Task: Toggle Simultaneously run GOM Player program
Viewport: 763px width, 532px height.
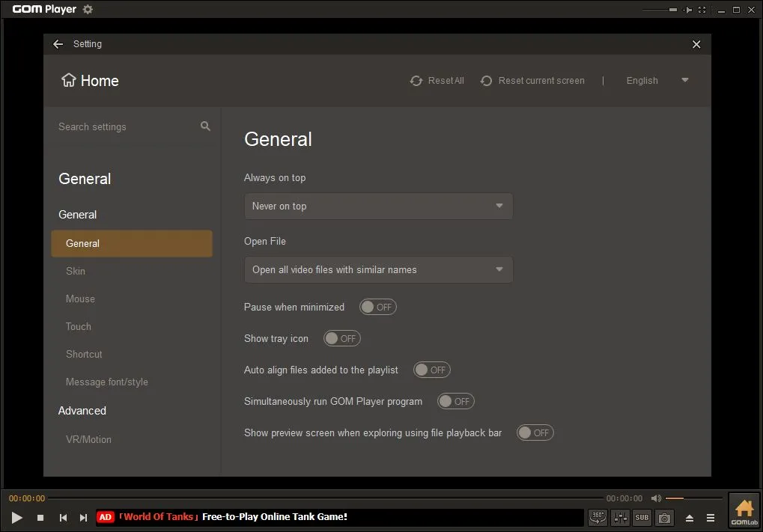Action: 455,401
